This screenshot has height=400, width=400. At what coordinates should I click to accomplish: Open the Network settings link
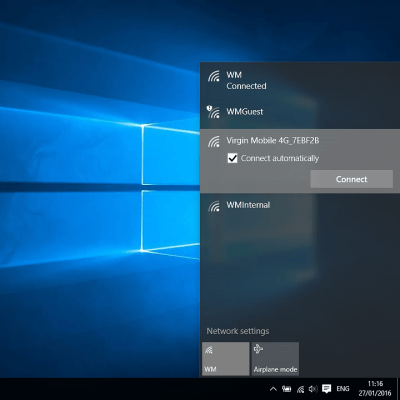(x=238, y=331)
